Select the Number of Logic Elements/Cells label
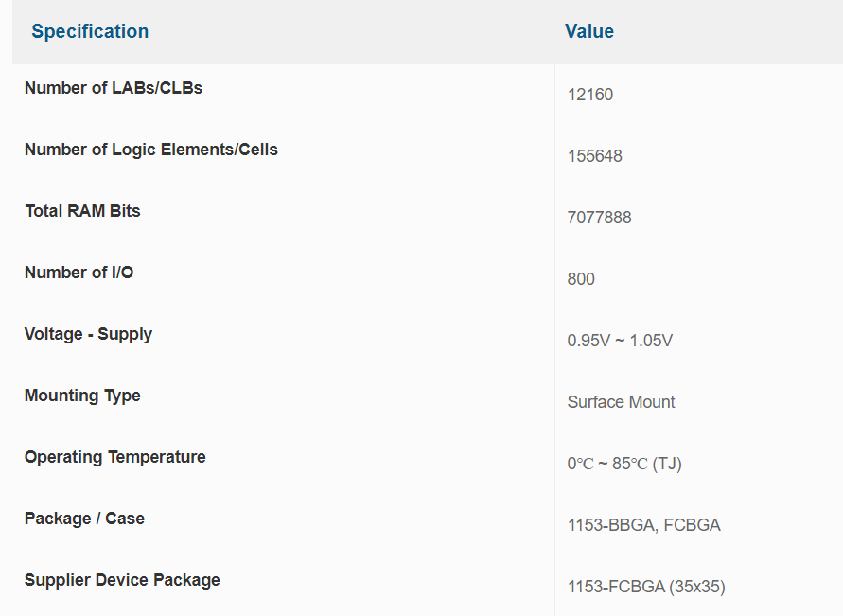The image size is (843, 616). pos(151,150)
